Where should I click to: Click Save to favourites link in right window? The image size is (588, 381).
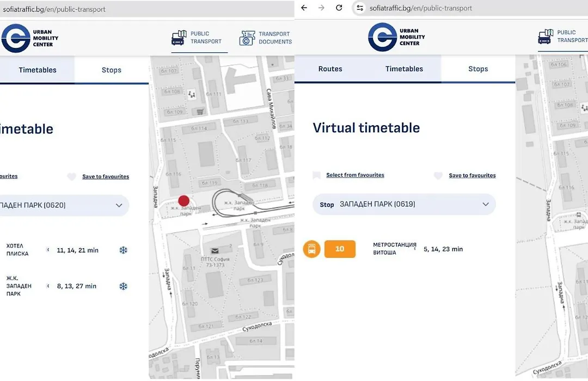tap(472, 175)
